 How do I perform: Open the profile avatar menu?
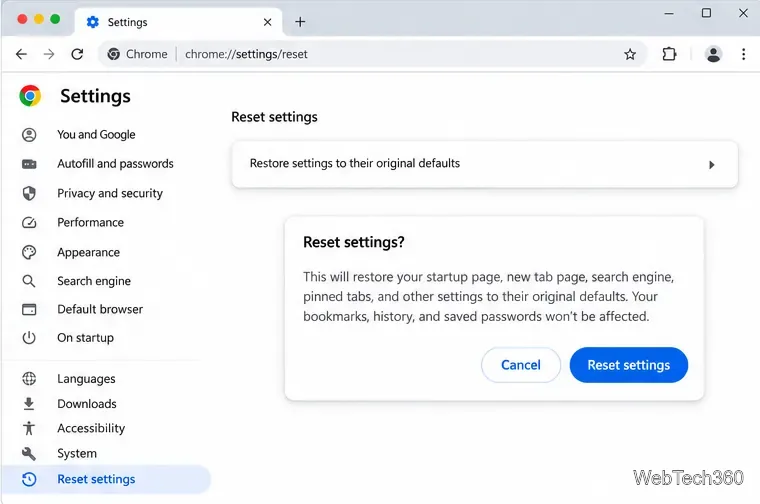coord(713,54)
